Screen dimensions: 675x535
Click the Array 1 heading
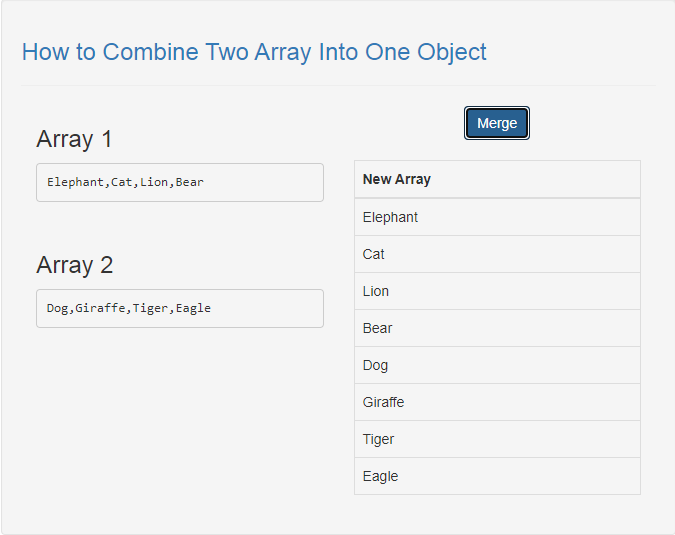(74, 139)
